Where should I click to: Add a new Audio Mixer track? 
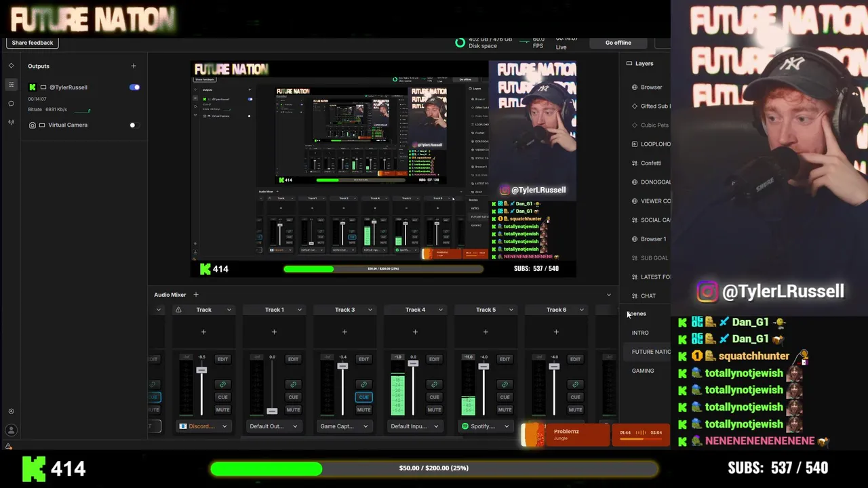click(x=196, y=295)
